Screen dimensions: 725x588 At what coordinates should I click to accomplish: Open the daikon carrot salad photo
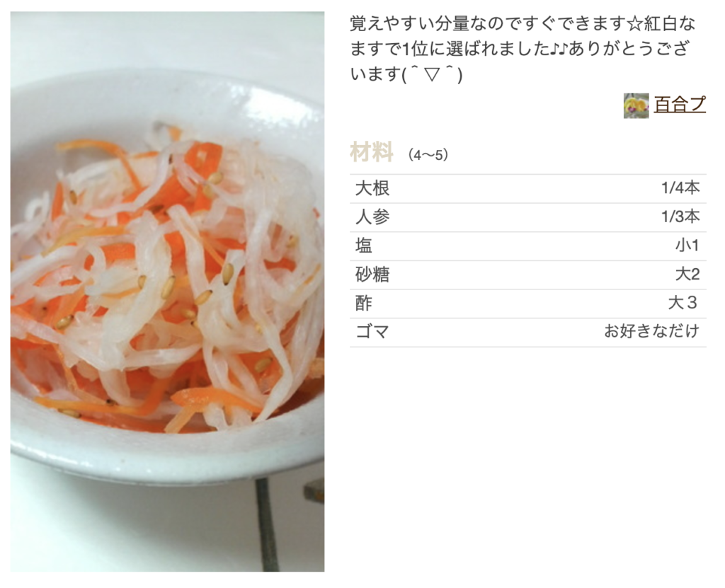click(167, 292)
